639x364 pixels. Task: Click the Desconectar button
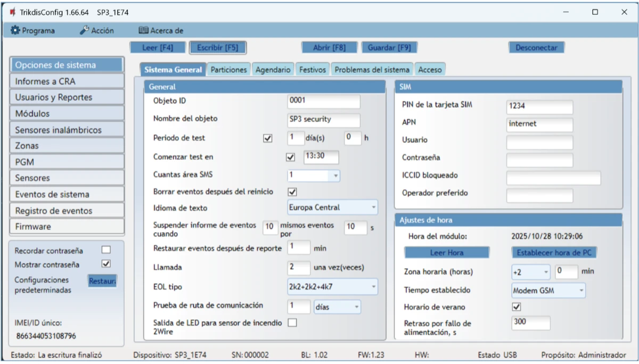coord(536,47)
